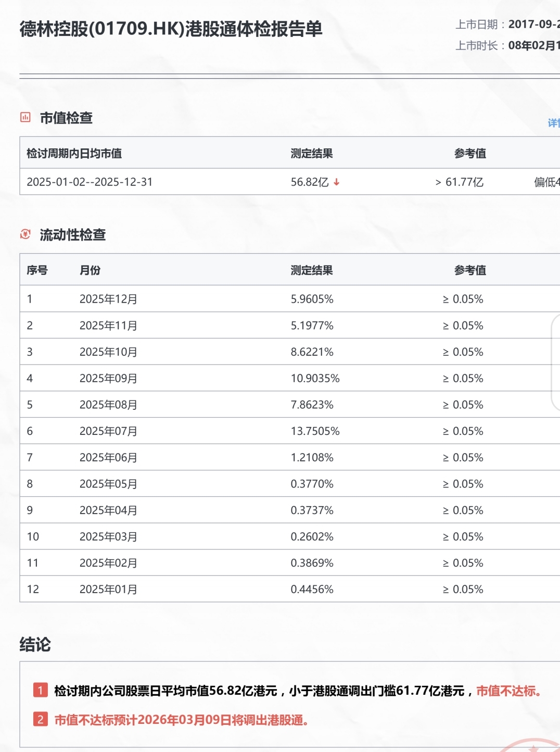
Task: Select the 2025年02月 row
Action: [290, 563]
